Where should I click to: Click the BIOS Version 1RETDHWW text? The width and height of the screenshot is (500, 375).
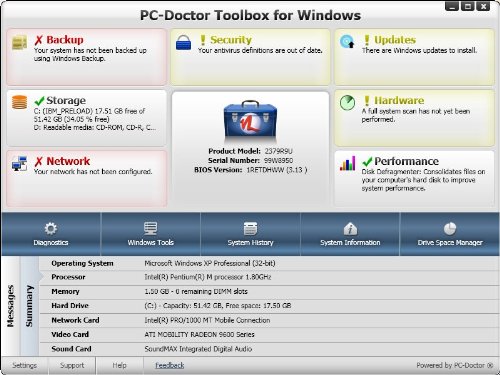(x=250, y=170)
